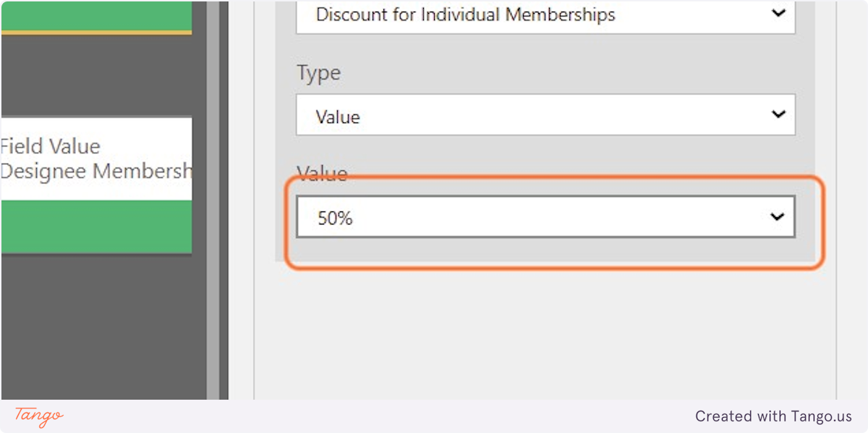The image size is (868, 433).
Task: Click the "Designee Membersh" text line
Action: [x=96, y=172]
